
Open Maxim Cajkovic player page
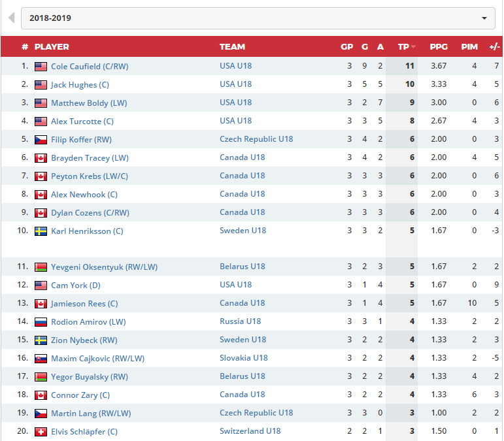(97, 359)
